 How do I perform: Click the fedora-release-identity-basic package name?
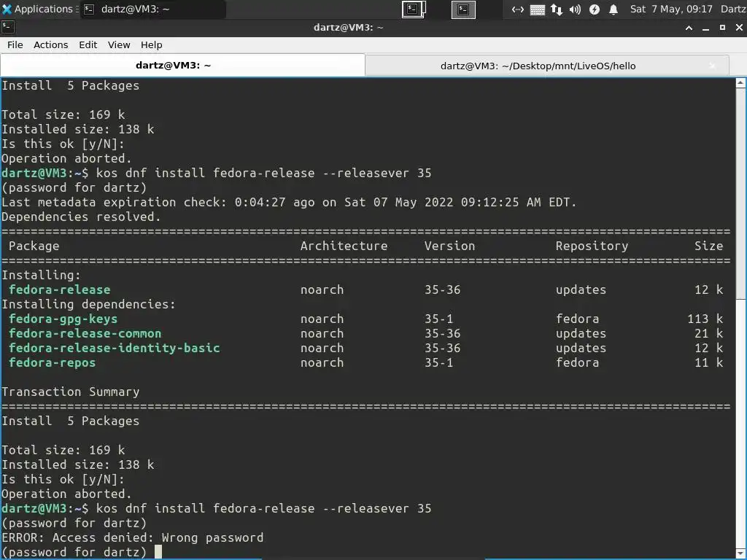pos(115,348)
